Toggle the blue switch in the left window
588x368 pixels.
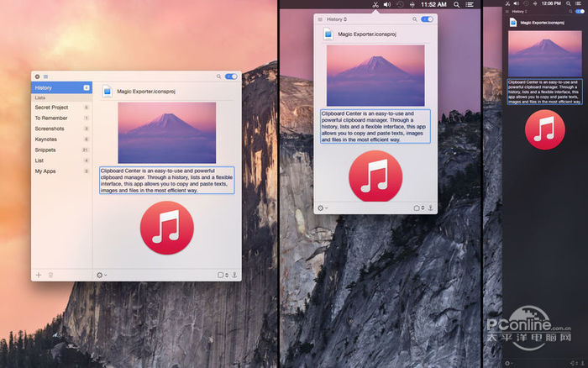point(231,76)
